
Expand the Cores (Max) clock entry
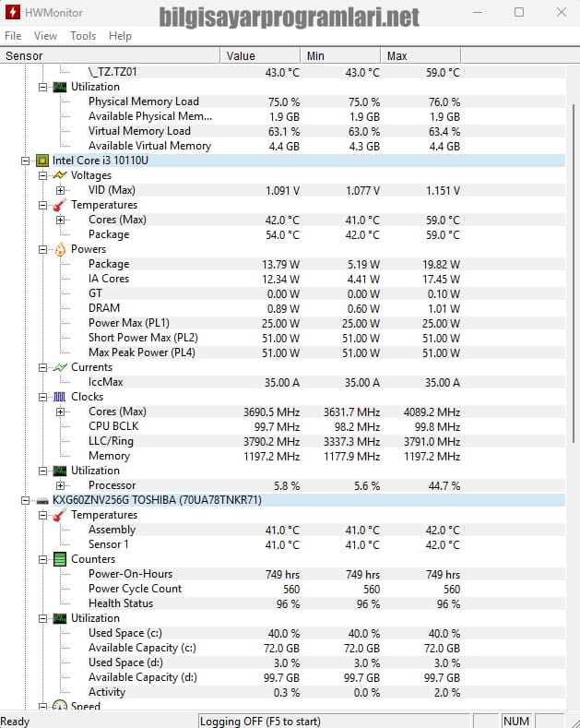pyautogui.click(x=60, y=412)
